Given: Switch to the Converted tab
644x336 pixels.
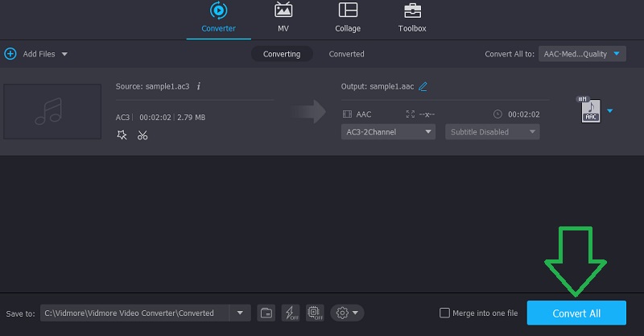Looking at the screenshot, I should point(346,54).
